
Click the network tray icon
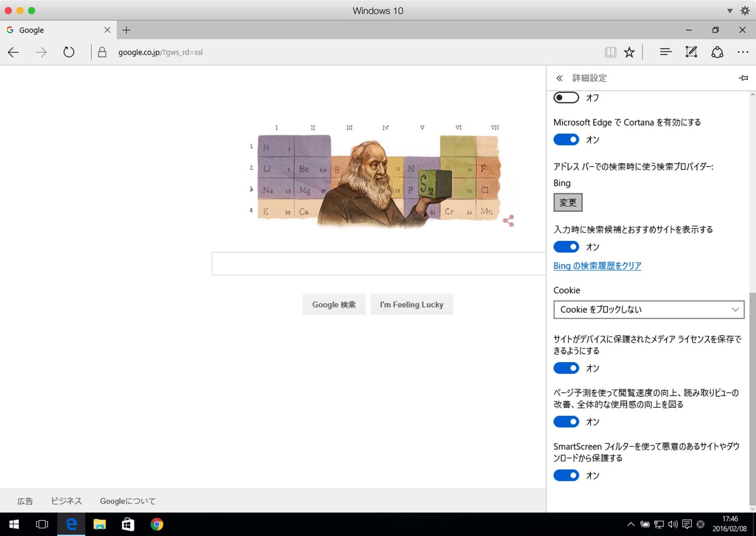pyautogui.click(x=659, y=525)
